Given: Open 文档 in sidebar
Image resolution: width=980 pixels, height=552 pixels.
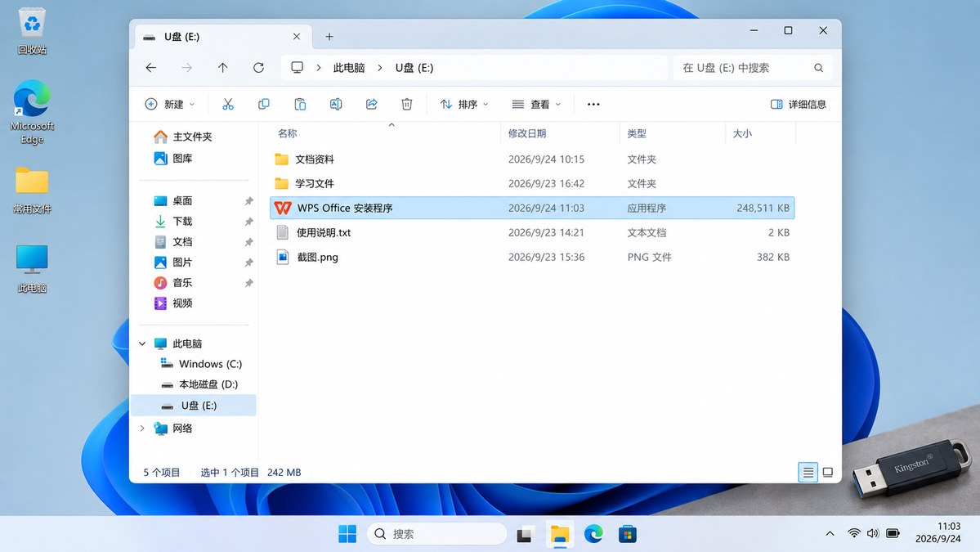Looking at the screenshot, I should tap(173, 242).
